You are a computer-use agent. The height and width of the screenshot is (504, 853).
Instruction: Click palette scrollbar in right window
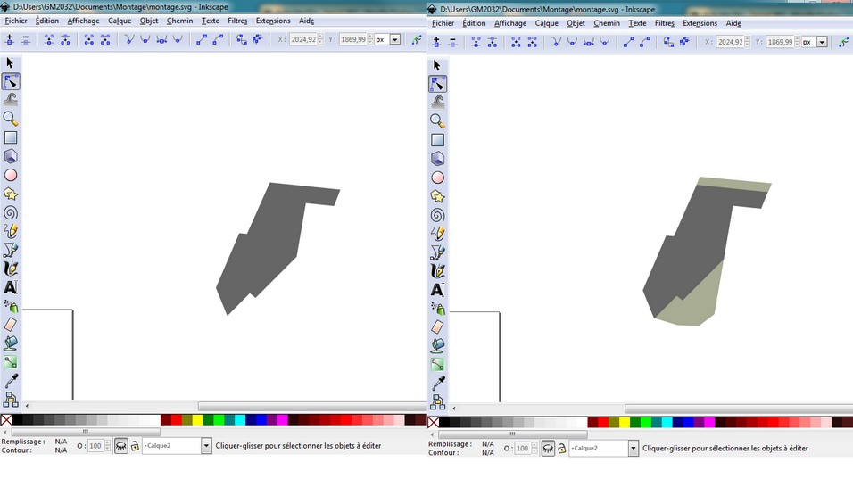(x=512, y=434)
